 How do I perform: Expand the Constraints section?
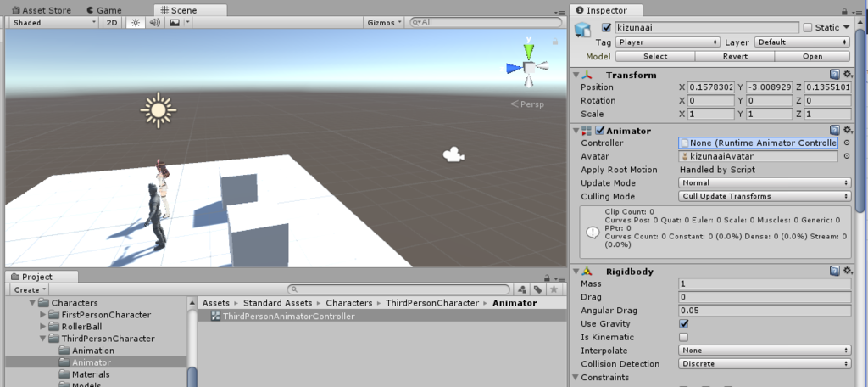(x=576, y=378)
